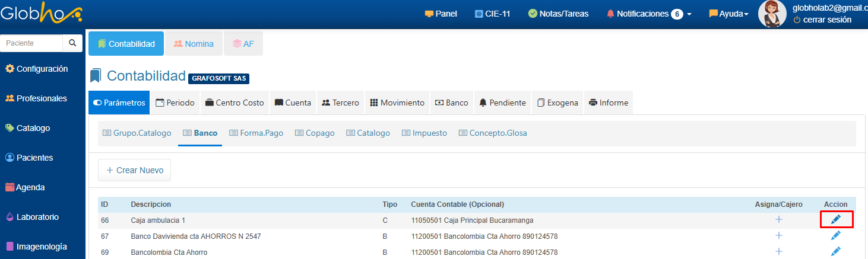The image size is (868, 259).
Task: Click the search magnifier icon beside Paciente field
Action: point(72,43)
